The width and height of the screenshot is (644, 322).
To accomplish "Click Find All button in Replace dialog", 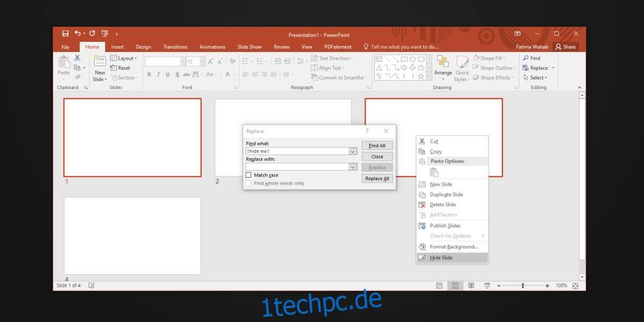I will 377,145.
